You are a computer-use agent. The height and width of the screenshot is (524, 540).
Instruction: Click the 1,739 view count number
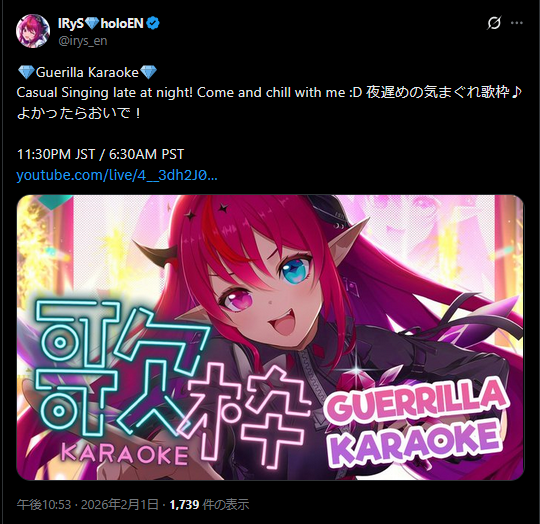pos(184,505)
